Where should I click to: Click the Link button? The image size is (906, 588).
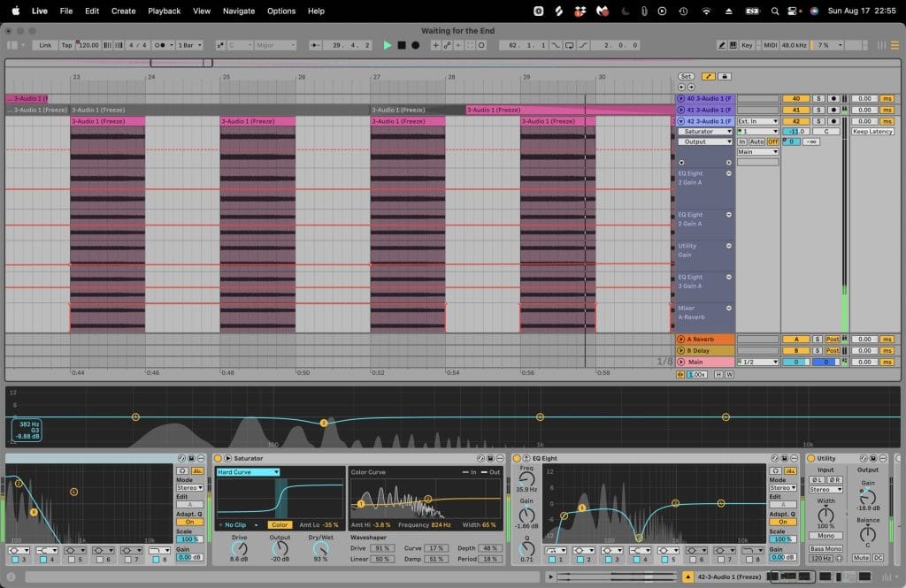point(45,45)
